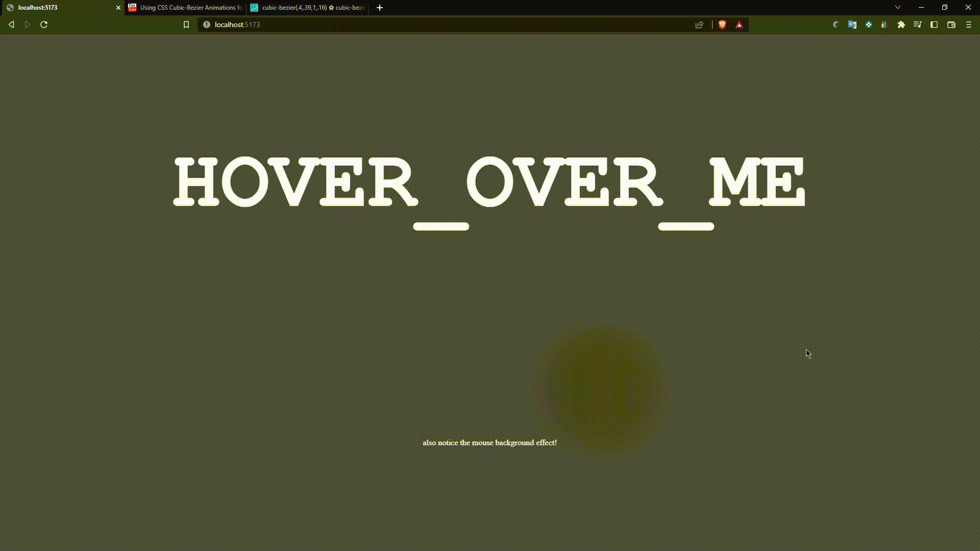Viewport: 980px width, 551px height.
Task: Open the Google Translate extension
Action: coord(852,24)
